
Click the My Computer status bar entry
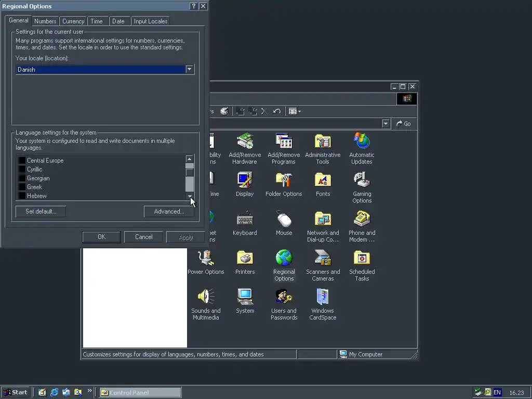coord(362,354)
